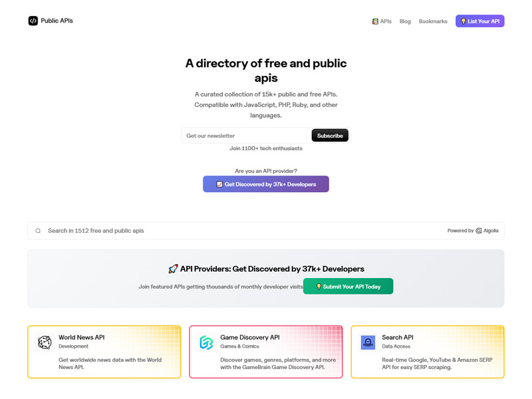Click the Public APIs logo icon

[x=32, y=21]
